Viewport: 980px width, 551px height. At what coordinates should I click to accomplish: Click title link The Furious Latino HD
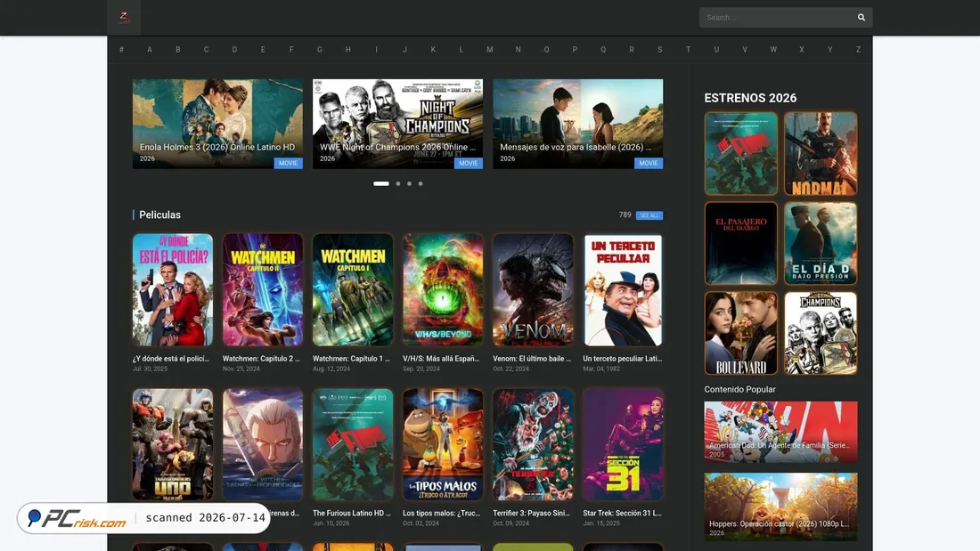coord(351,513)
